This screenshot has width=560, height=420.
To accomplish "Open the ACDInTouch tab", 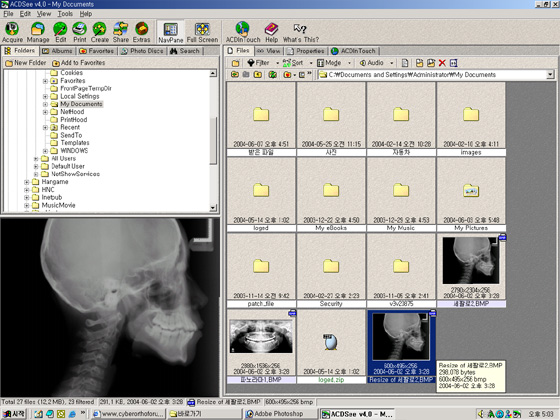I will click(x=354, y=51).
